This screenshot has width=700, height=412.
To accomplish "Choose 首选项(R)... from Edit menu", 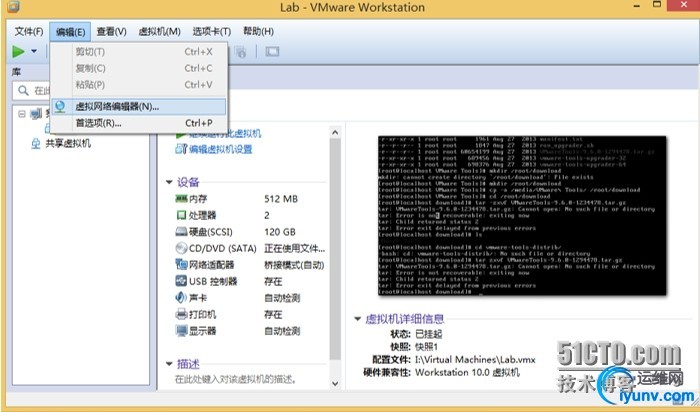I will coord(138,123).
